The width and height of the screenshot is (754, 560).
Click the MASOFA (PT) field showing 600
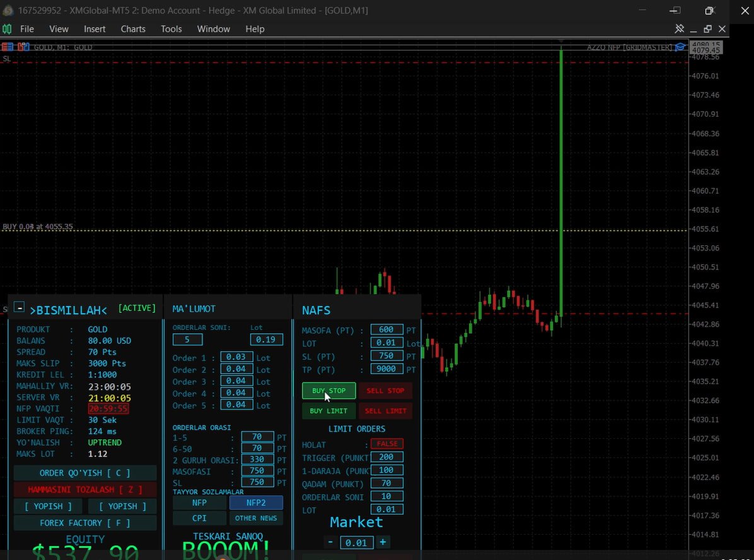[386, 330]
